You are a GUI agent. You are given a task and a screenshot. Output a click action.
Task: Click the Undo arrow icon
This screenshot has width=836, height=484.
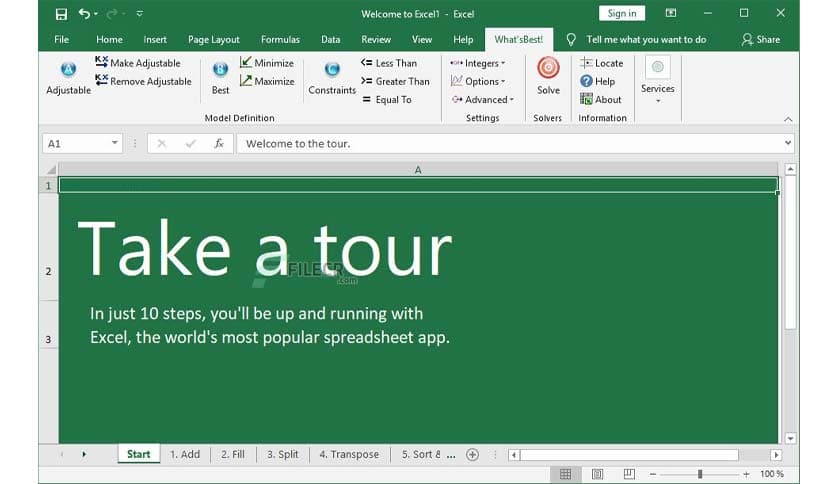tap(84, 14)
